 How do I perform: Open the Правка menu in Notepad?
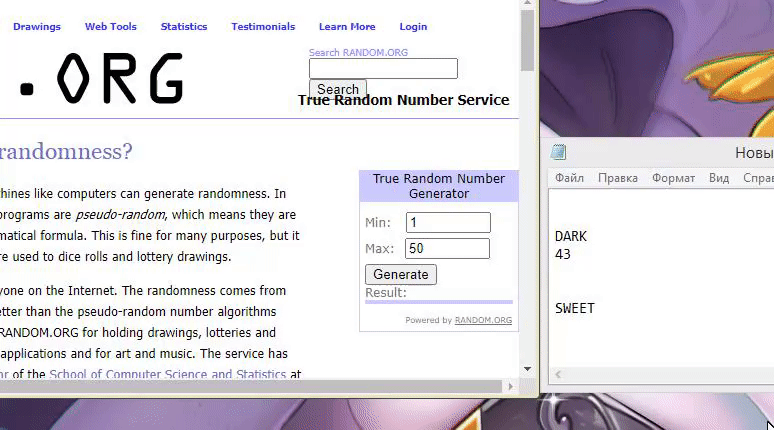coord(618,178)
